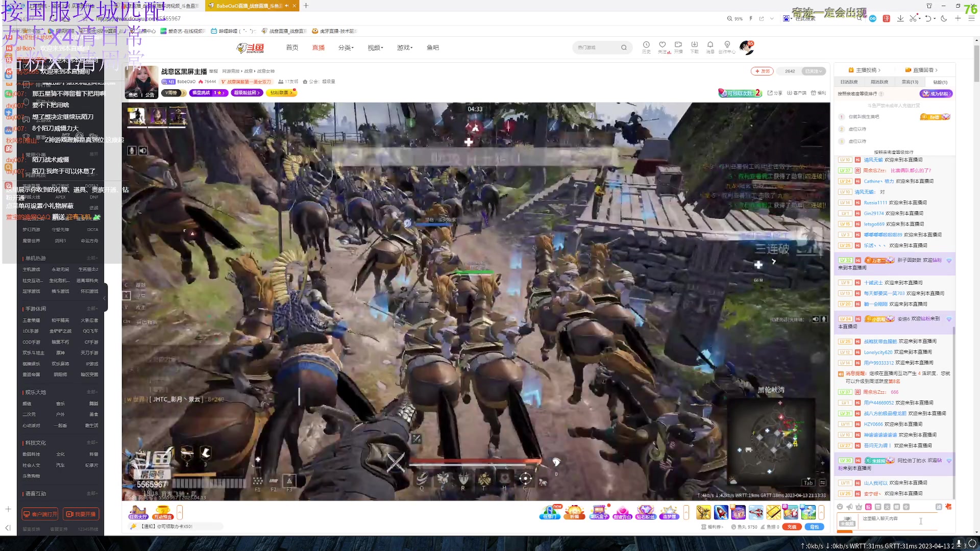Screen dimensions: 980x551
Task: Click the 钻石粉丝 diamond gift icon
Action: (645, 512)
